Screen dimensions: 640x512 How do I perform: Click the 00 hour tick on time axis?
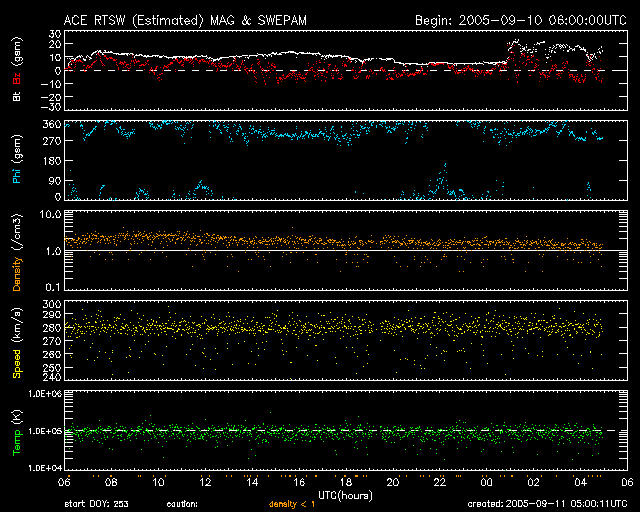pyautogui.click(x=486, y=482)
